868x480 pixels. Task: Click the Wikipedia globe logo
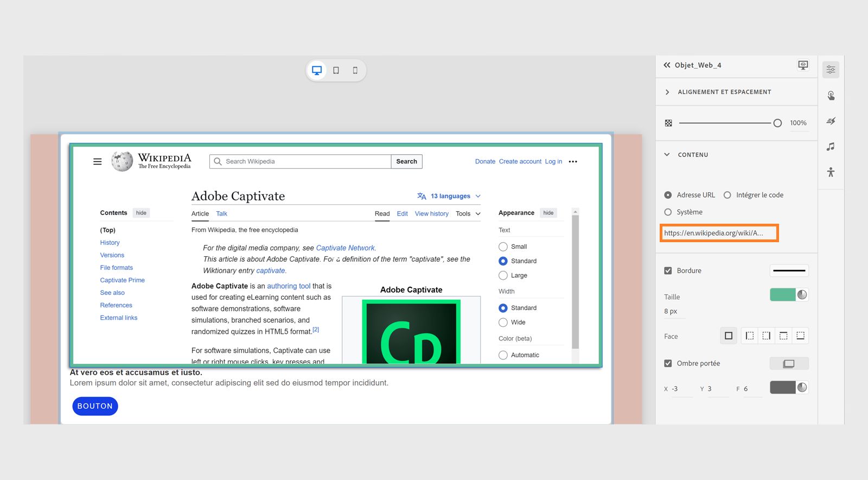click(122, 161)
